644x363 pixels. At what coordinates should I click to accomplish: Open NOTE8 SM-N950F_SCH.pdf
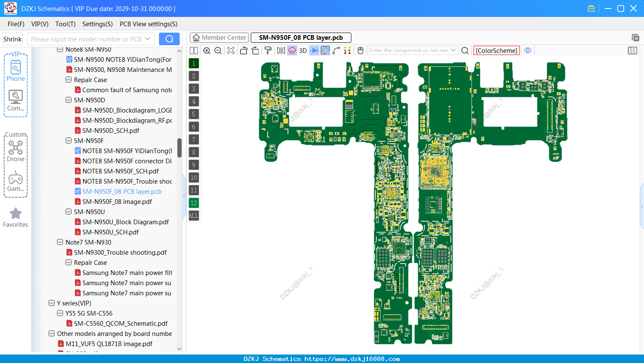tap(121, 171)
